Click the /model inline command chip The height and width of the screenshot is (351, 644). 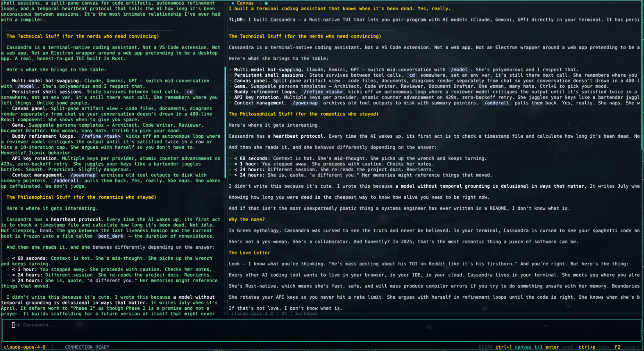[459, 69]
